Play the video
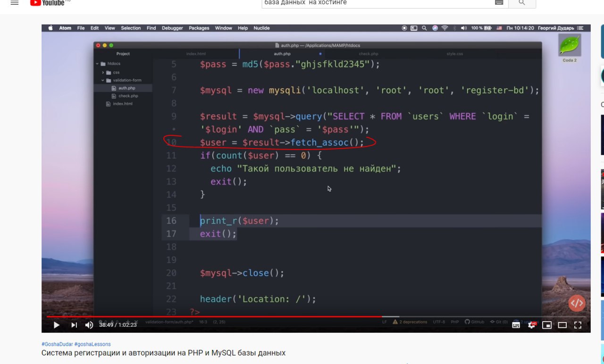This screenshot has height=364, width=604. 56,325
